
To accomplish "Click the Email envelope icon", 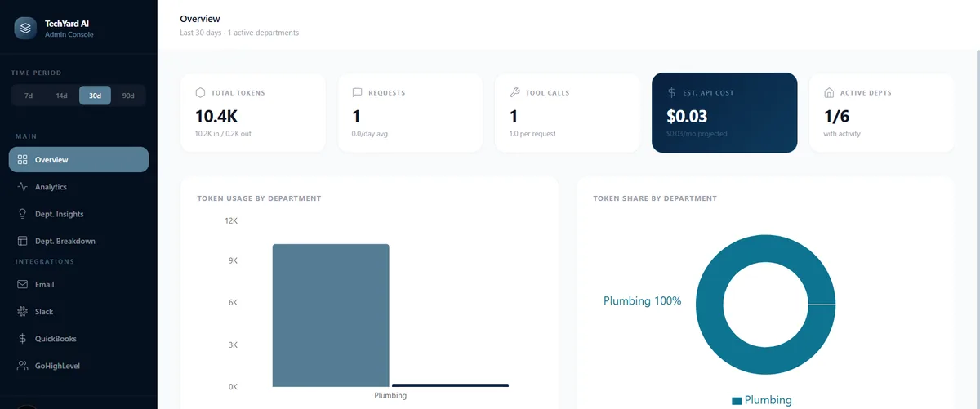I will pyautogui.click(x=23, y=284).
